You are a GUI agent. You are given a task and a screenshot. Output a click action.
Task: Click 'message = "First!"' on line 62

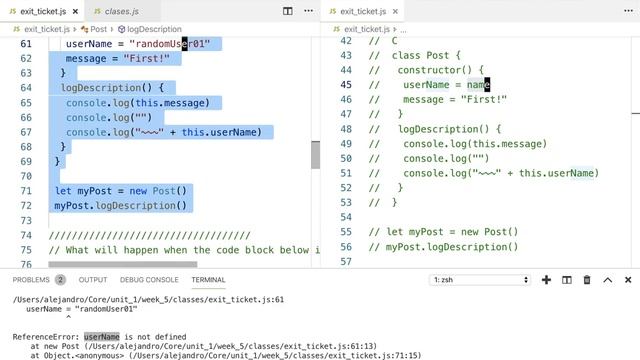coord(118,59)
